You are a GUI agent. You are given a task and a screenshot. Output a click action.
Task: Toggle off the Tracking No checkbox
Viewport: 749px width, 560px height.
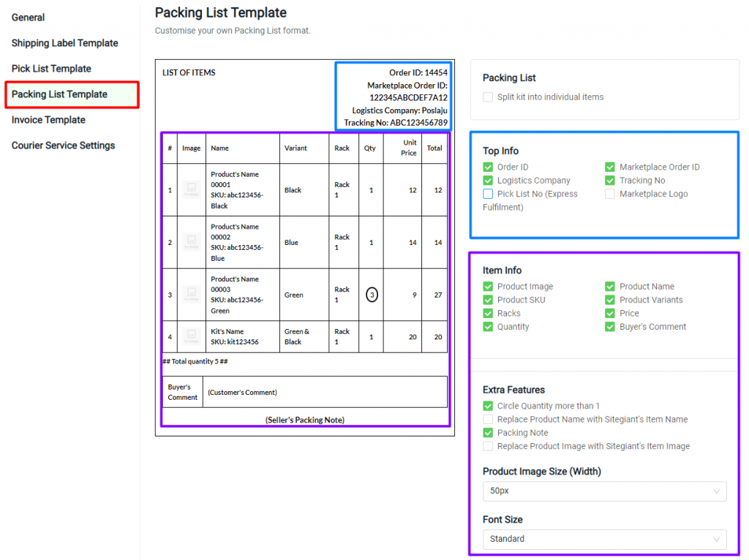point(609,180)
